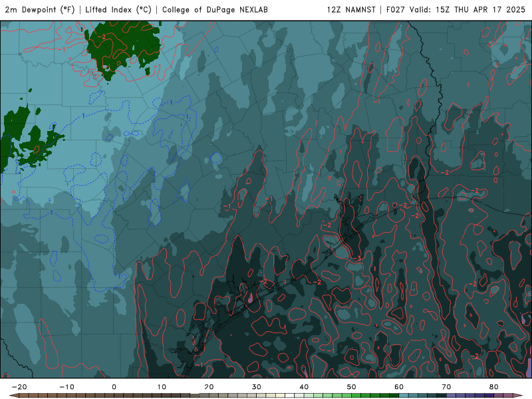Viewport: 532px width, 399px height.
Task: Click the '40' colorbar label
Action: [x=304, y=387]
